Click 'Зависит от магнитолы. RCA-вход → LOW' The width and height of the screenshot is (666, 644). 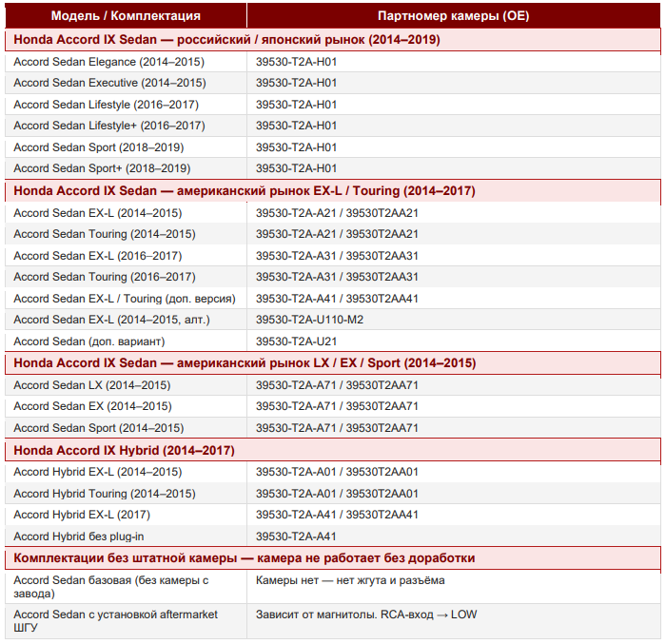366,615
